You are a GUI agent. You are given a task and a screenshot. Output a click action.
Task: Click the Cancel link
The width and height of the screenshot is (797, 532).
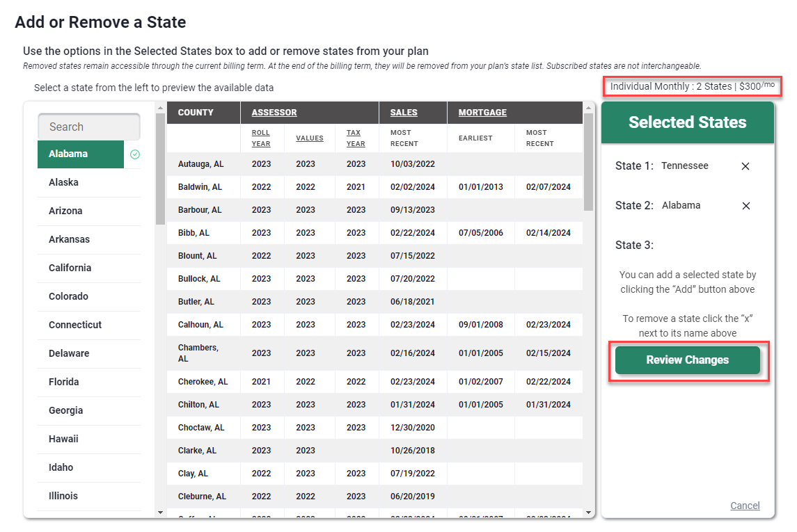[745, 506]
